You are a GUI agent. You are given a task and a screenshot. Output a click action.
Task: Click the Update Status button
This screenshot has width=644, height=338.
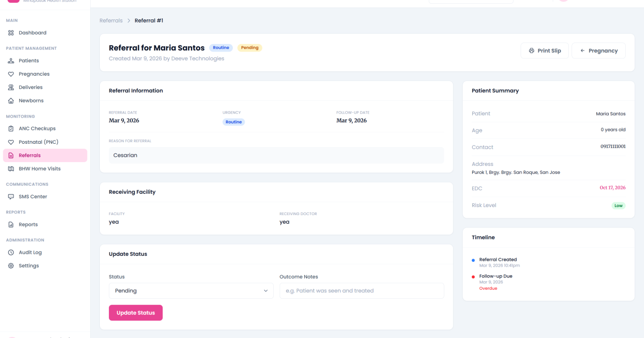136,313
